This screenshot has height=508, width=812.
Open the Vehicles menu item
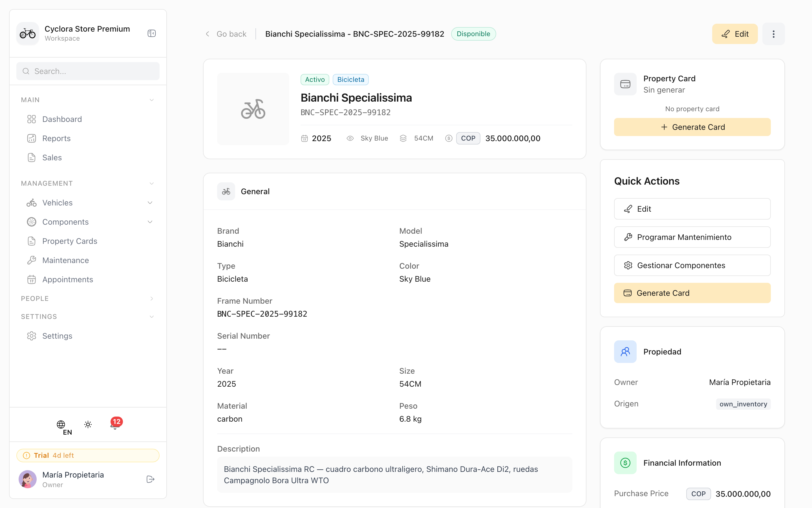[x=88, y=203]
